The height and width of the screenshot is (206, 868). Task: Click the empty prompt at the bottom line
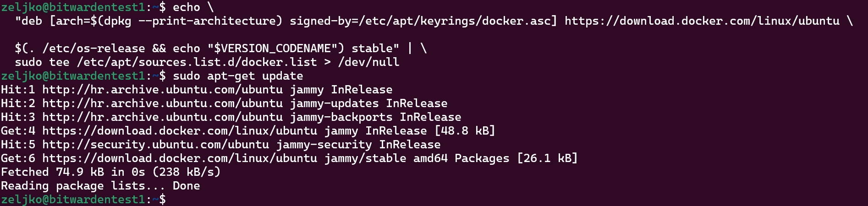[x=83, y=200]
